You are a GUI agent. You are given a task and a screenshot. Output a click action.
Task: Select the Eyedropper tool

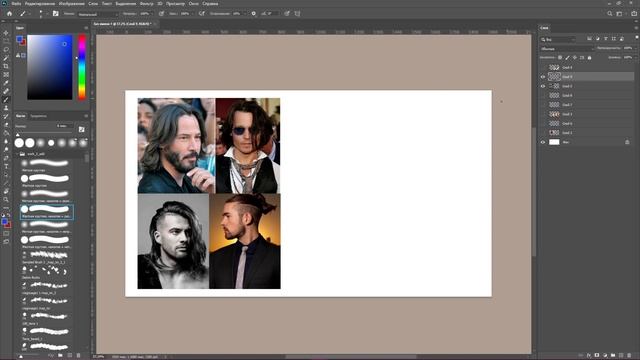(x=6, y=83)
